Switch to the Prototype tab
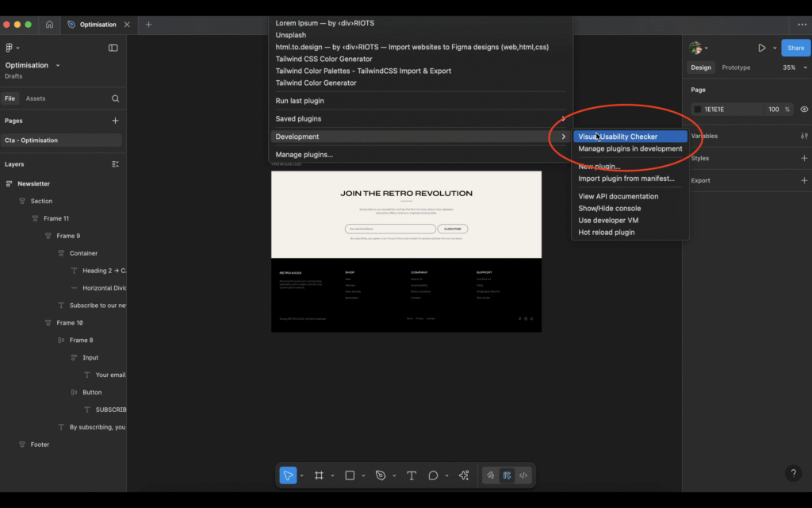Image resolution: width=812 pixels, height=508 pixels. pyautogui.click(x=736, y=67)
